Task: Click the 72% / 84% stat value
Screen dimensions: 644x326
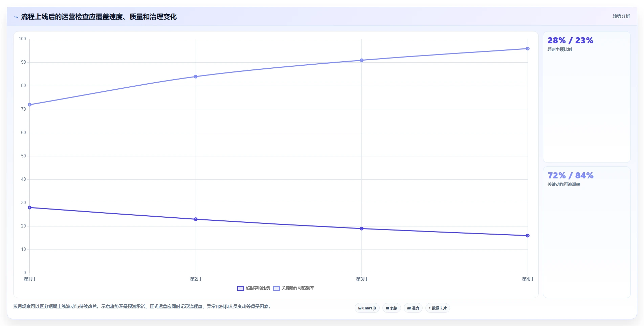Action: pos(570,176)
